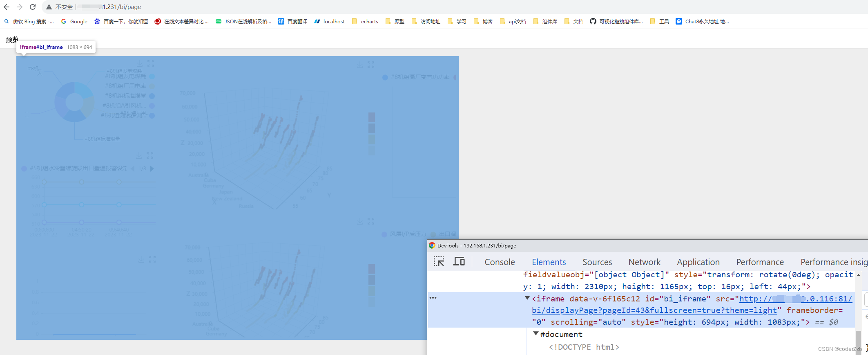Switch to the Elements tab in DevTools
868x355 pixels.
click(x=549, y=262)
